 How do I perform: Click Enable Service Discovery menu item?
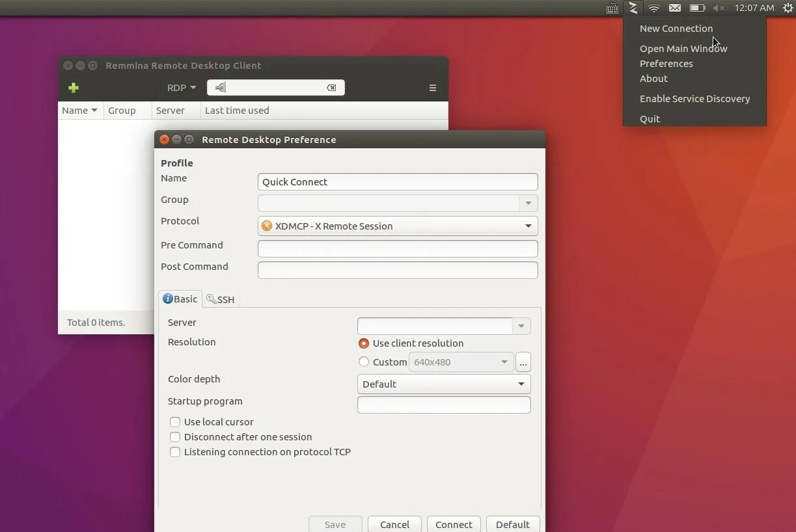pos(694,99)
